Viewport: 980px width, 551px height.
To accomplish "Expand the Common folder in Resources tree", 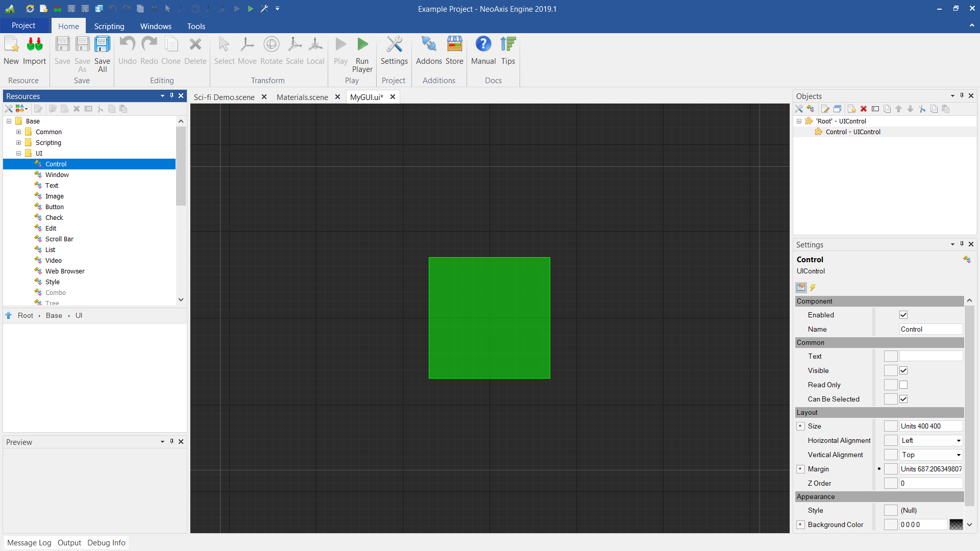I will pyautogui.click(x=19, y=132).
